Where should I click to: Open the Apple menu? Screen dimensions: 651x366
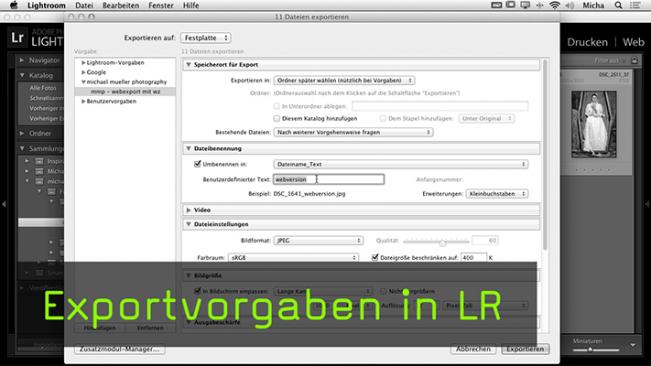(x=14, y=5)
